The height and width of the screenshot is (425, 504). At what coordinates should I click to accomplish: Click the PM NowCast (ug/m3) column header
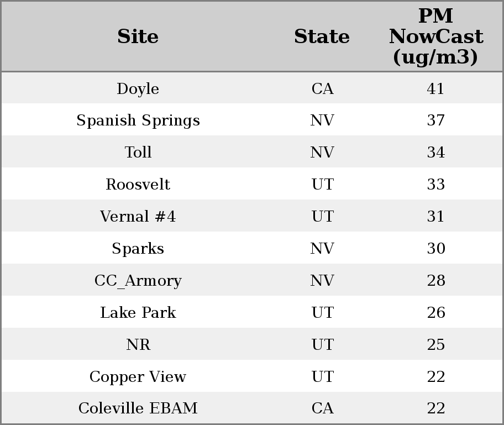pyautogui.click(x=435, y=36)
